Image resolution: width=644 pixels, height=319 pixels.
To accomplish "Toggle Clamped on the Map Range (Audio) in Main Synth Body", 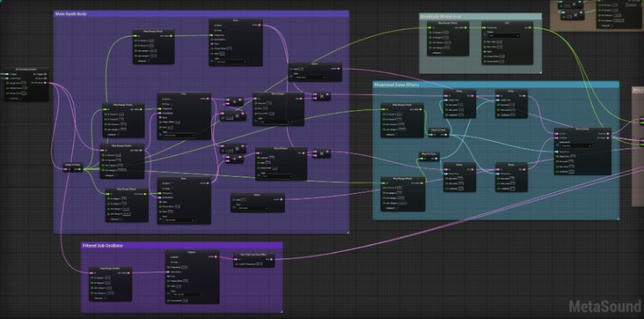I will (116, 175).
